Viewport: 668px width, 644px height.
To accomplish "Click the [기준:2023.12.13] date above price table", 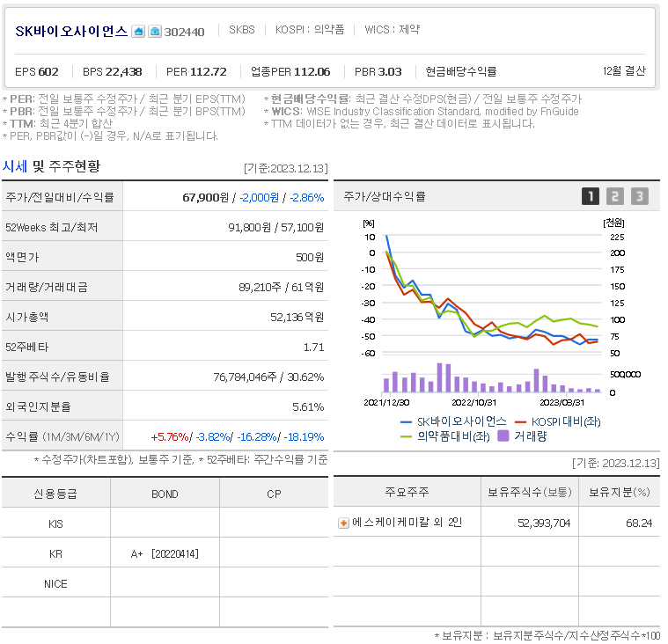I will click(x=286, y=169).
